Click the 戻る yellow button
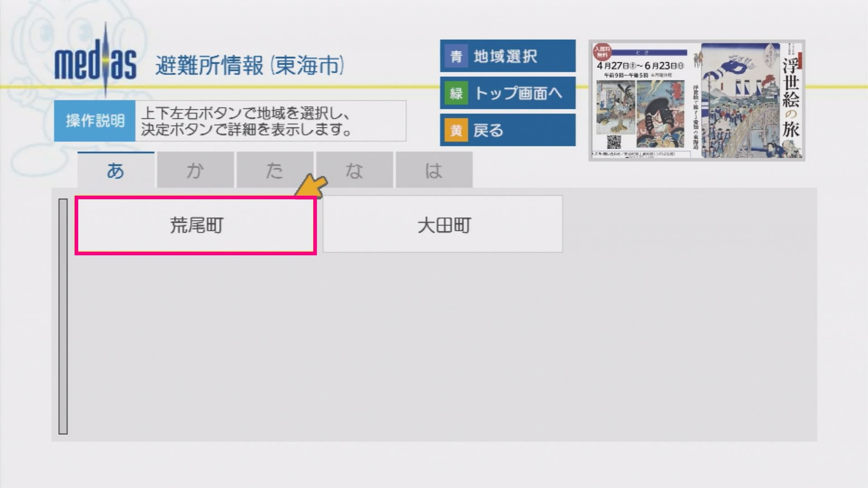868x488 pixels. click(x=508, y=130)
